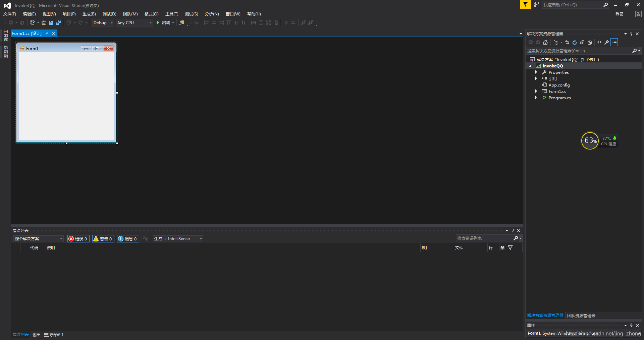Pin the Form1.cs design tab
644x340 pixels.
tap(47, 34)
